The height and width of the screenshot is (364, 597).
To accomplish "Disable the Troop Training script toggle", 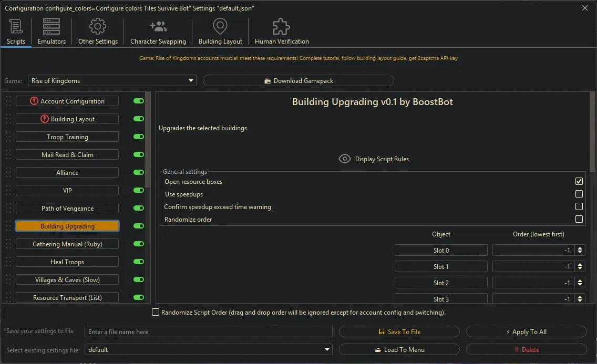I will coord(138,137).
